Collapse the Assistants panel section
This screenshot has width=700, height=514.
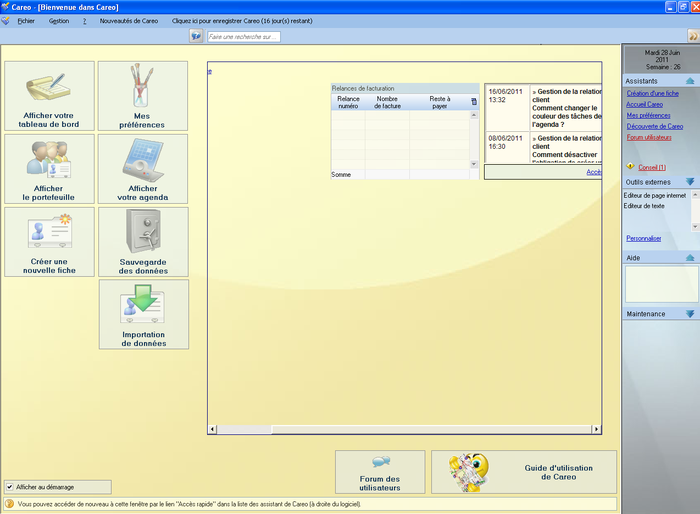(690, 81)
